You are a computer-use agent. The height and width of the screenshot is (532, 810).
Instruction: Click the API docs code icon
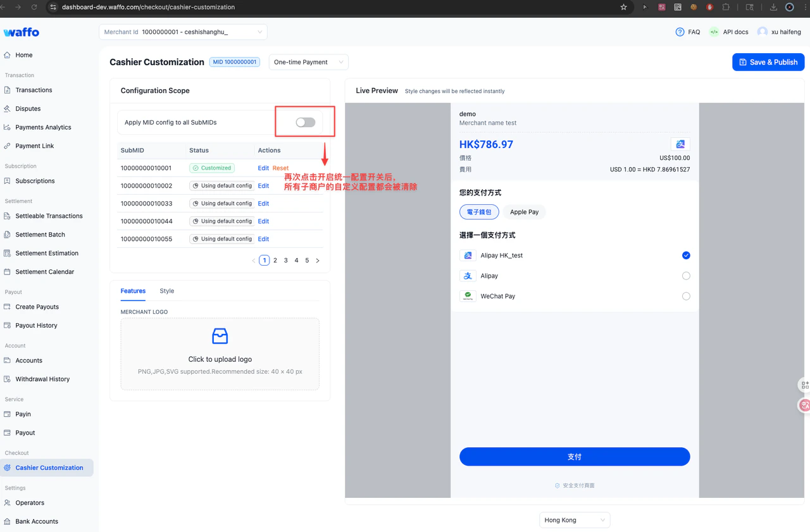click(x=714, y=32)
